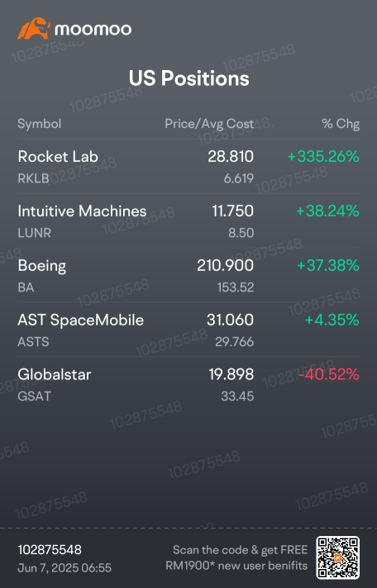The width and height of the screenshot is (377, 588).
Task: Click the US Positions title
Action: coord(188,78)
